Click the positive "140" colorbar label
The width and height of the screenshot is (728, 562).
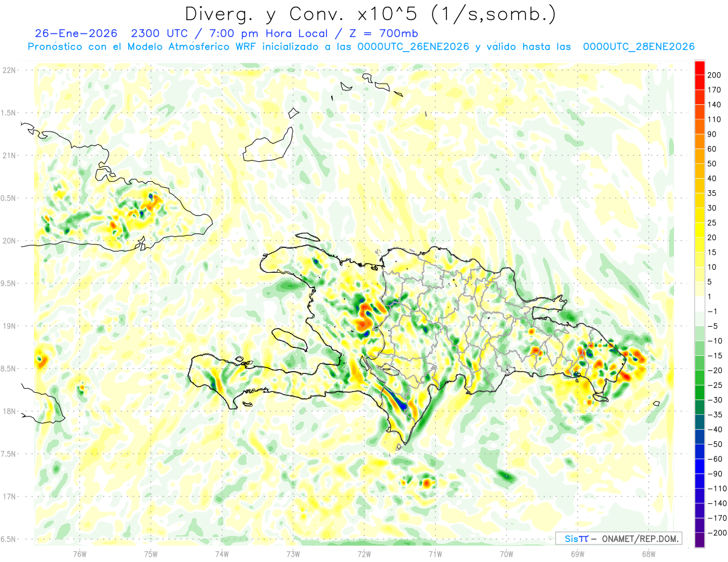(715, 104)
